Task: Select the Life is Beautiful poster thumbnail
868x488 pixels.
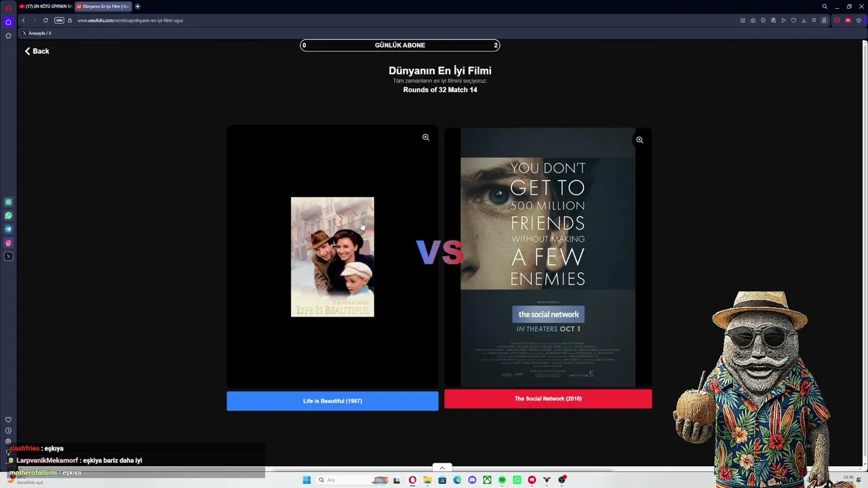Action: point(332,257)
